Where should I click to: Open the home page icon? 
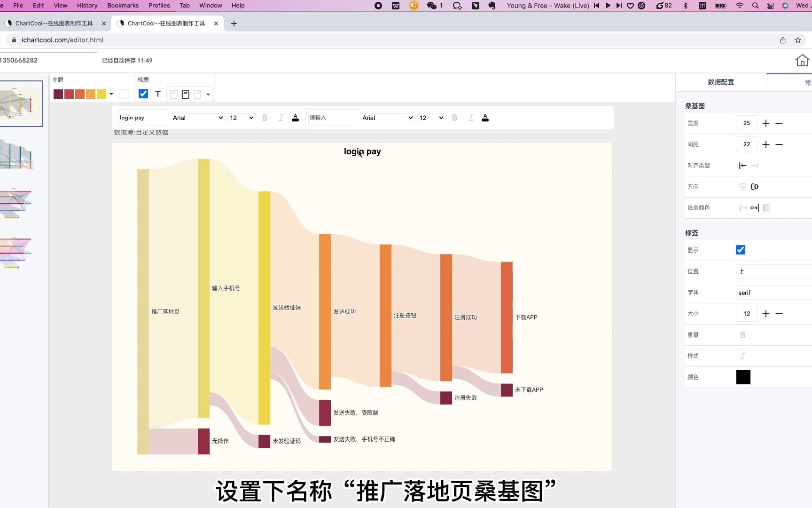(x=802, y=60)
